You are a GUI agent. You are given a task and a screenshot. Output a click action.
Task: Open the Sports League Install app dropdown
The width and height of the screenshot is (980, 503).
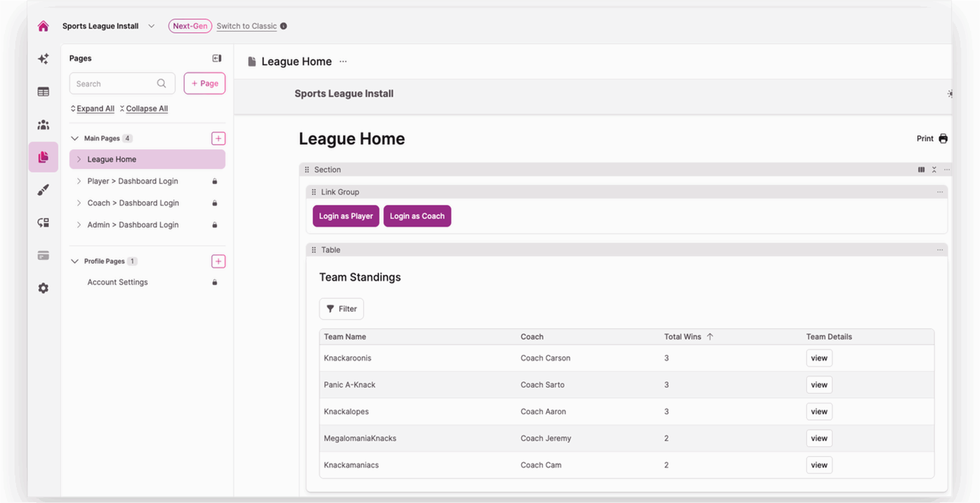coord(152,26)
